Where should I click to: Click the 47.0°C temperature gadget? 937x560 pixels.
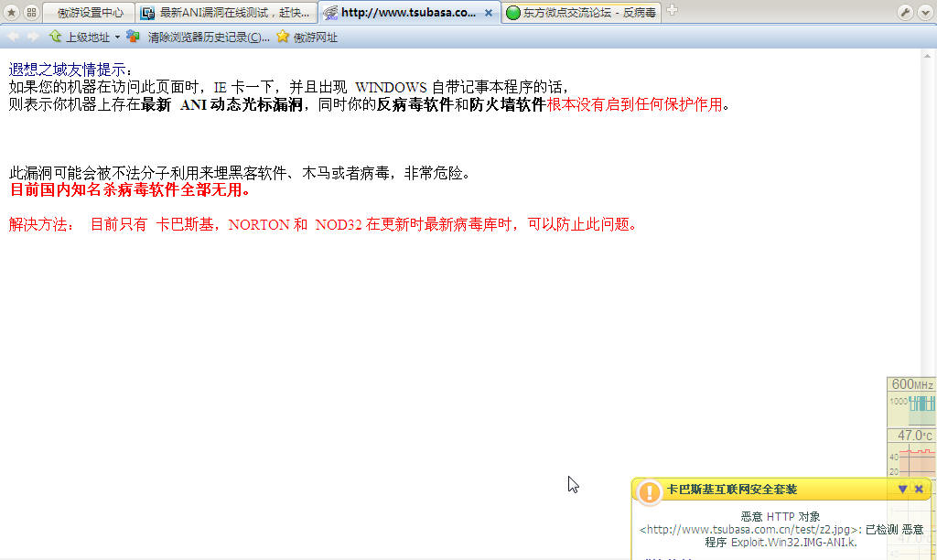click(911, 453)
